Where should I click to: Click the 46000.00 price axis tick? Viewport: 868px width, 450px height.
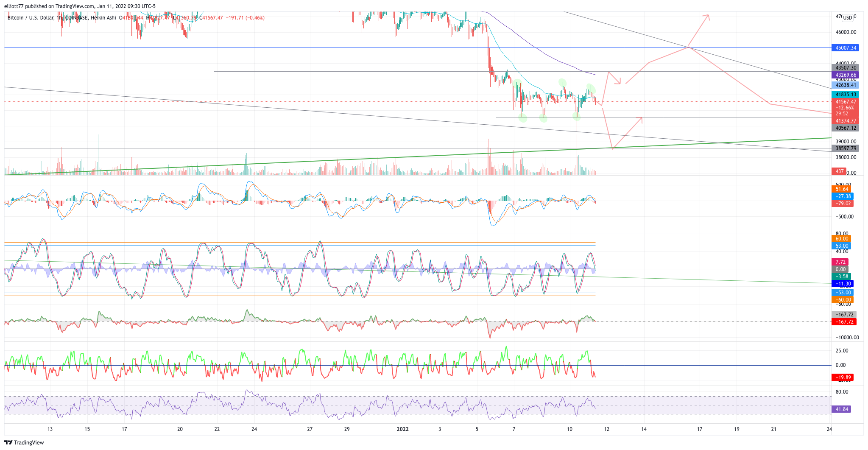pos(846,32)
